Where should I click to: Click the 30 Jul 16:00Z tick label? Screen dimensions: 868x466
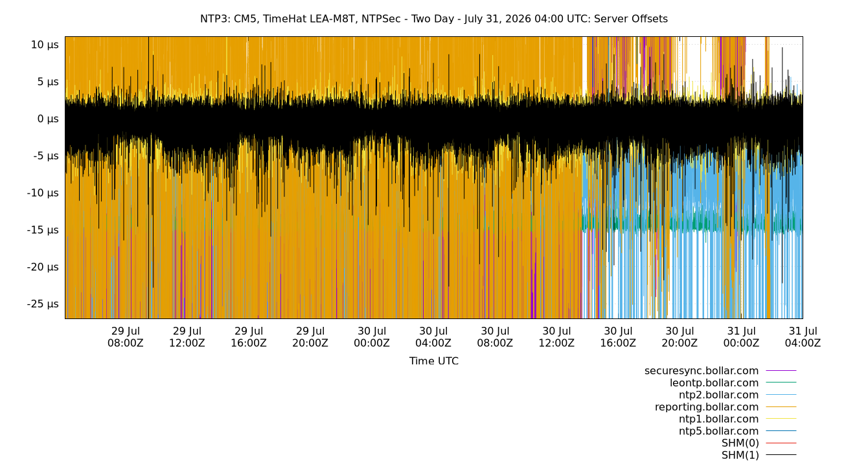click(618, 337)
